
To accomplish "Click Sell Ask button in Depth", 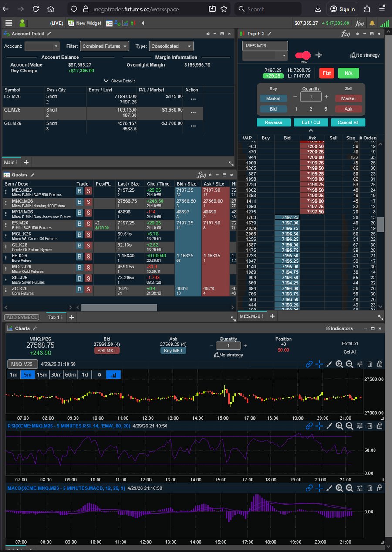I will [348, 109].
